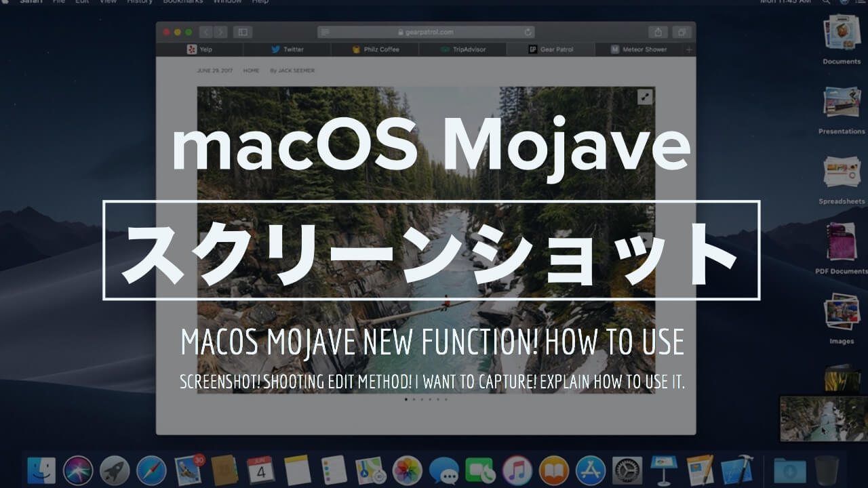Open the Pages app in Dock

[x=701, y=470]
